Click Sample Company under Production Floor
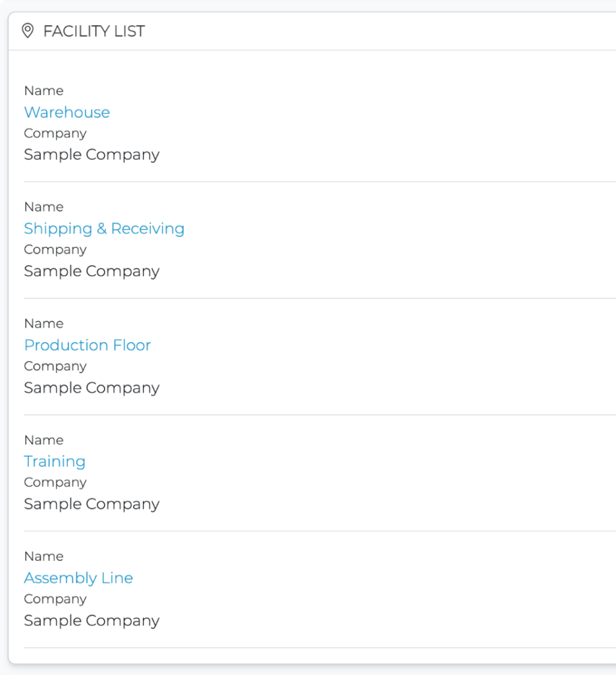The width and height of the screenshot is (616, 675). tap(92, 388)
